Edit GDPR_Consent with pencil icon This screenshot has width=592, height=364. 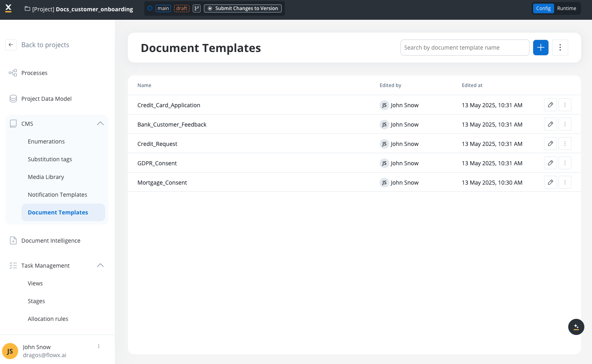coord(550,163)
